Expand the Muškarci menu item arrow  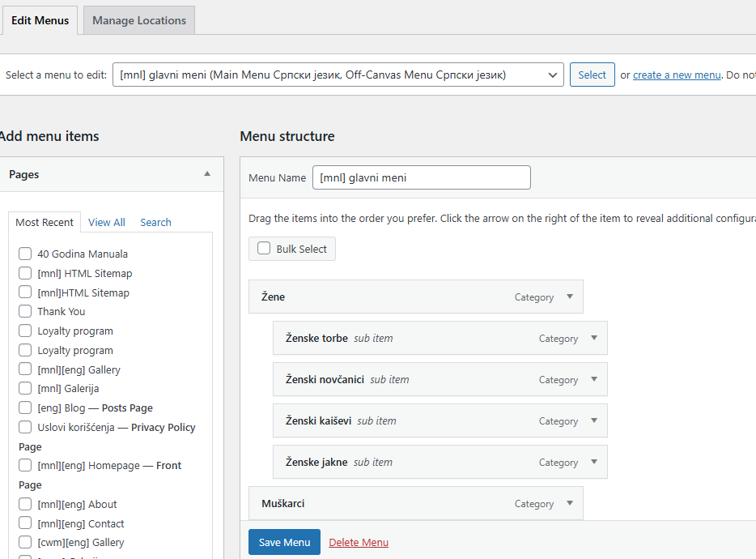click(x=570, y=504)
